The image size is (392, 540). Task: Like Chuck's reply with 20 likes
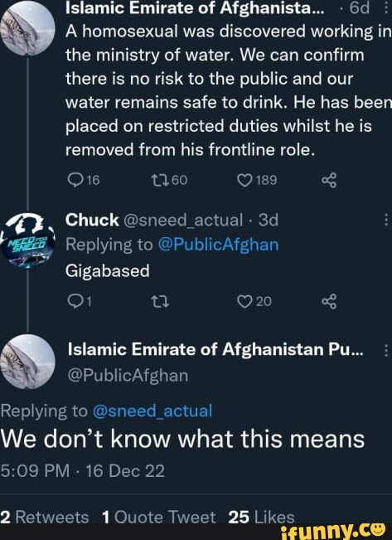coord(245,302)
